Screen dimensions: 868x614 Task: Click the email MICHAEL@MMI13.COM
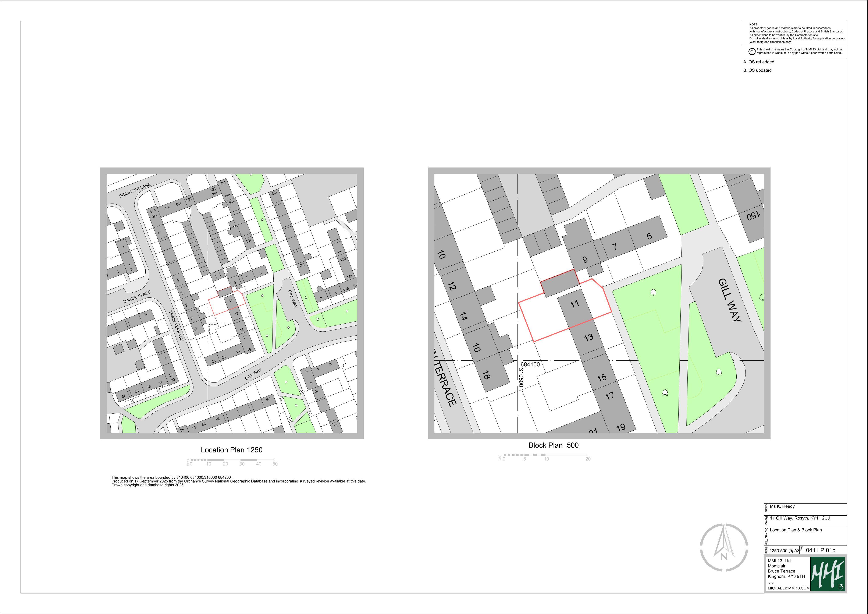click(789, 588)
